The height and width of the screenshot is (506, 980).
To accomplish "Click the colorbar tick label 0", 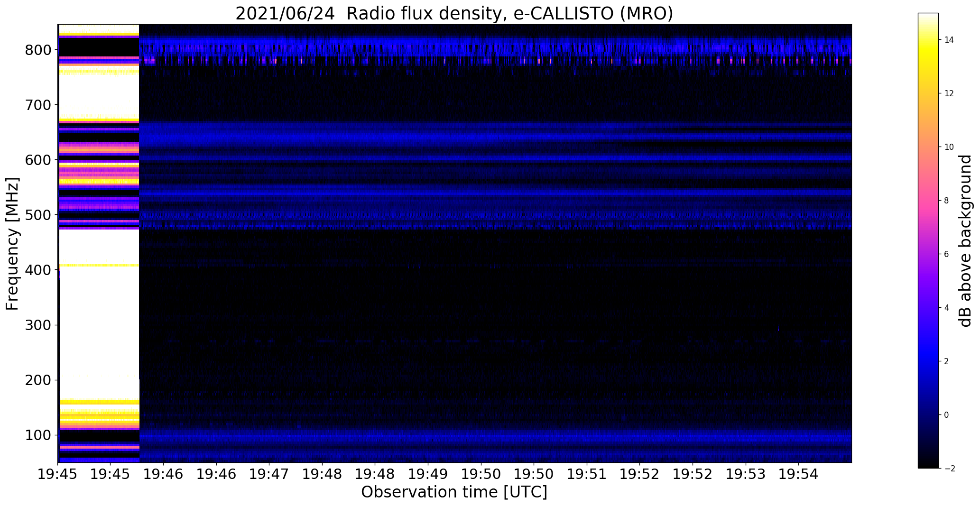I will (x=947, y=415).
